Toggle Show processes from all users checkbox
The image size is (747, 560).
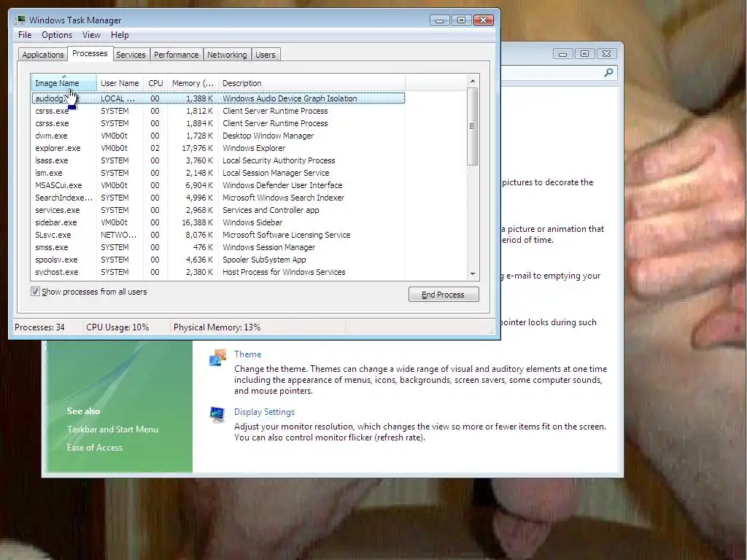pyautogui.click(x=35, y=292)
